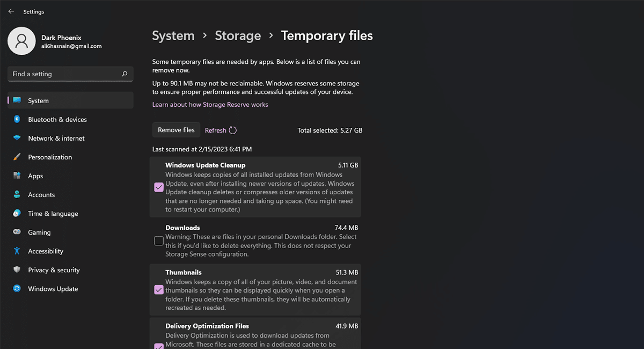
Task: Click the Network & internet wifi icon
Action: pyautogui.click(x=17, y=139)
